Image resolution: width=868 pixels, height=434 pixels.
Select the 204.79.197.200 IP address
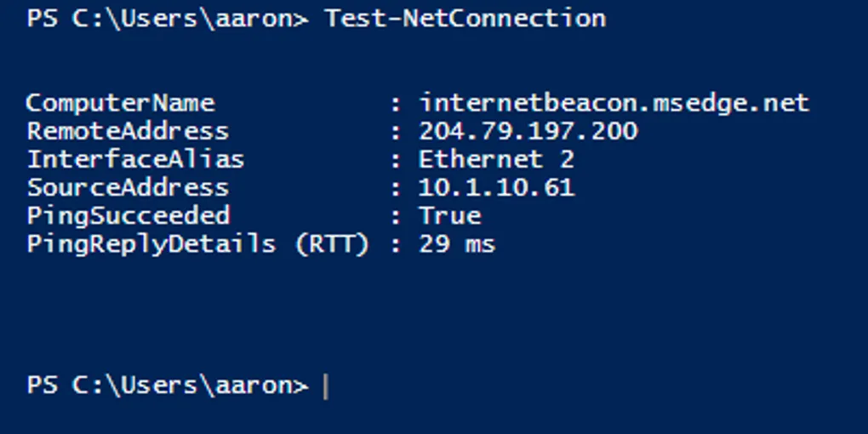coord(528,132)
